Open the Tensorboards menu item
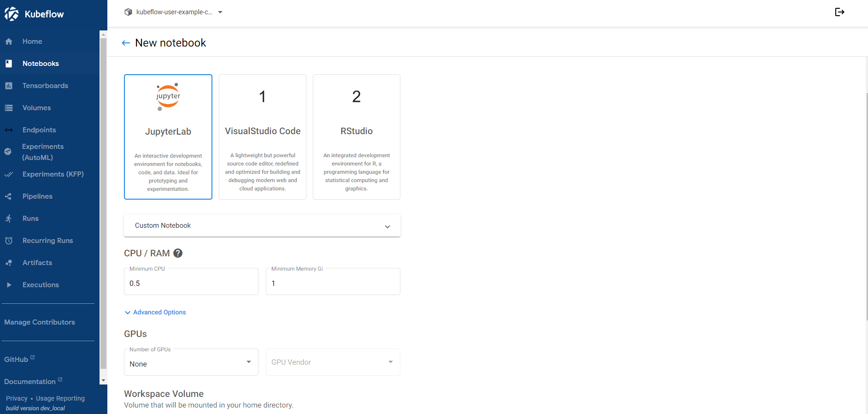This screenshot has width=868, height=414. (50, 86)
